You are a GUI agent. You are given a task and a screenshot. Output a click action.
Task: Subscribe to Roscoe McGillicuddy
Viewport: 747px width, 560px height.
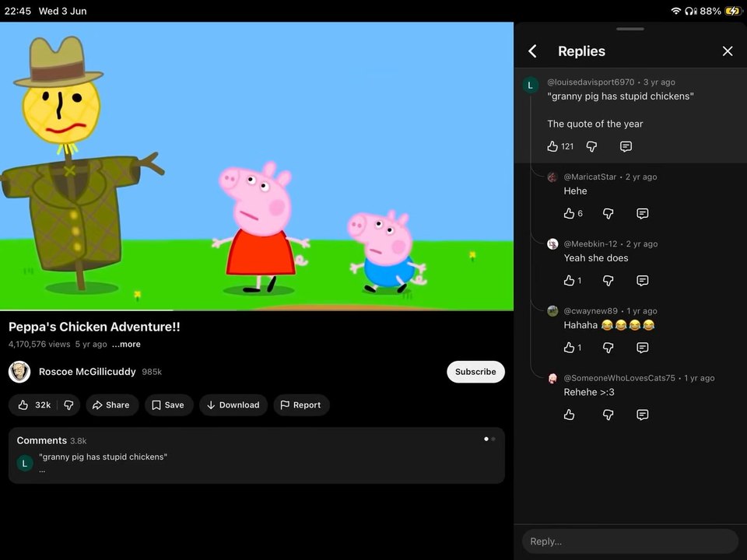coord(475,372)
